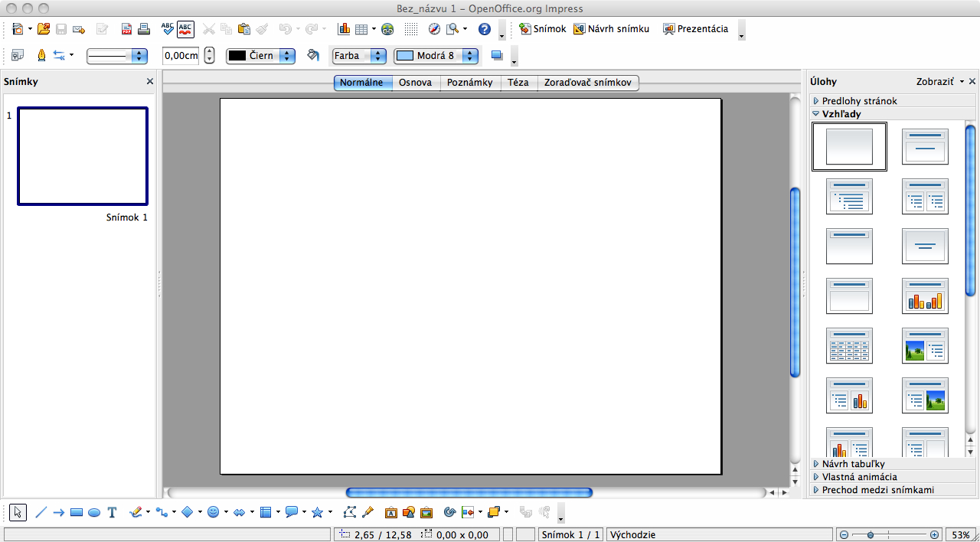Open the Navigator compass icon

(x=434, y=29)
